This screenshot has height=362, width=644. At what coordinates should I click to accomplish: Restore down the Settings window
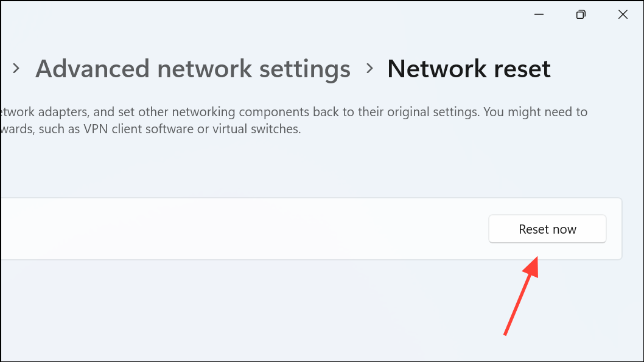point(581,15)
